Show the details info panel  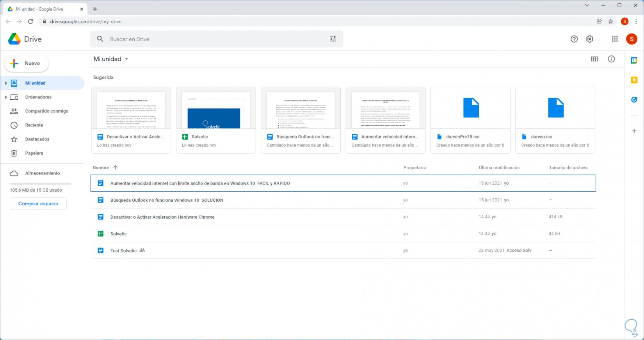tap(611, 59)
